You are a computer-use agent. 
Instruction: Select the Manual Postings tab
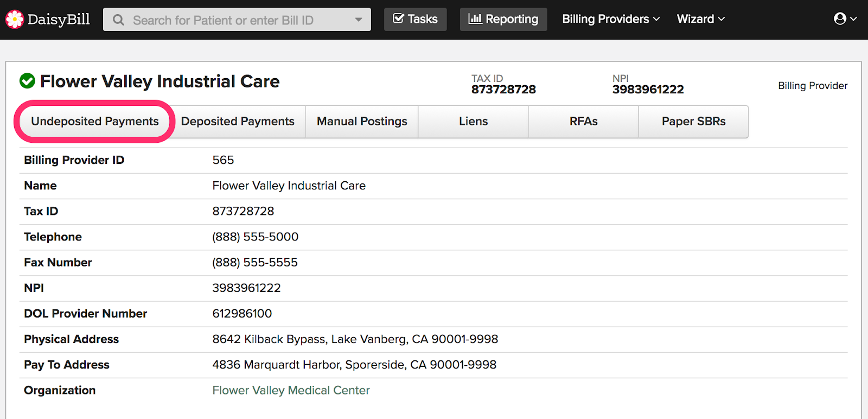tap(362, 122)
